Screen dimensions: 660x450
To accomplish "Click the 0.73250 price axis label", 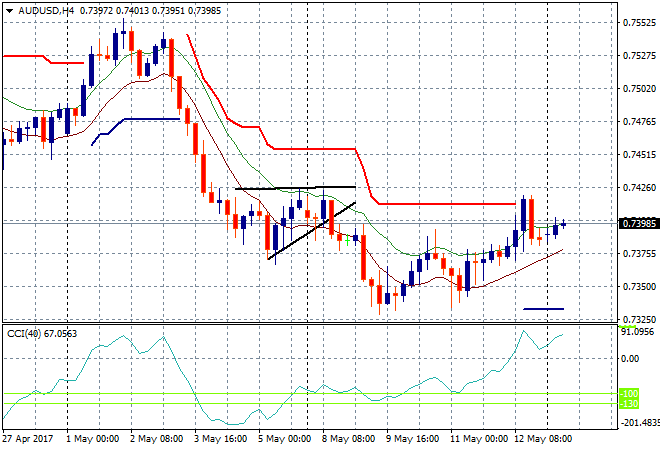I will click(x=639, y=320).
